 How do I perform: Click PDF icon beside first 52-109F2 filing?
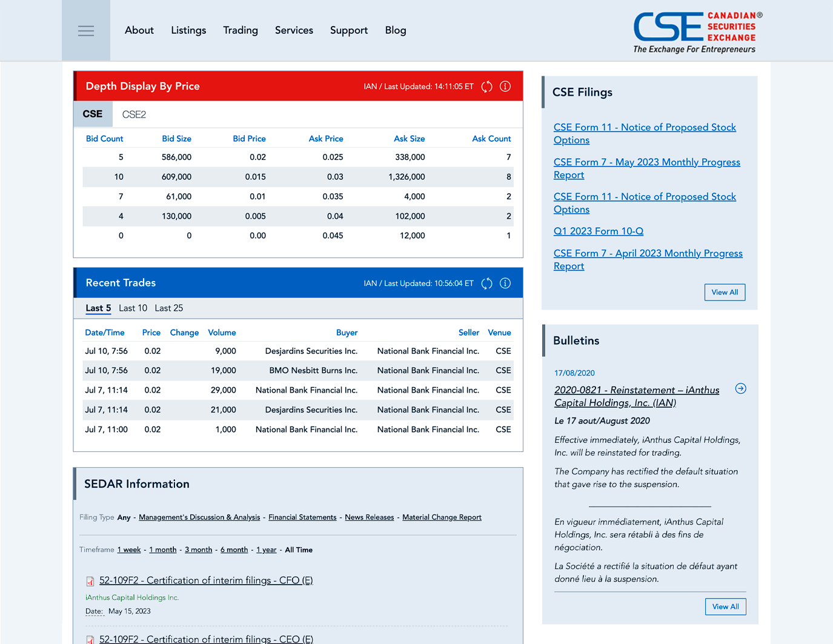click(x=90, y=582)
